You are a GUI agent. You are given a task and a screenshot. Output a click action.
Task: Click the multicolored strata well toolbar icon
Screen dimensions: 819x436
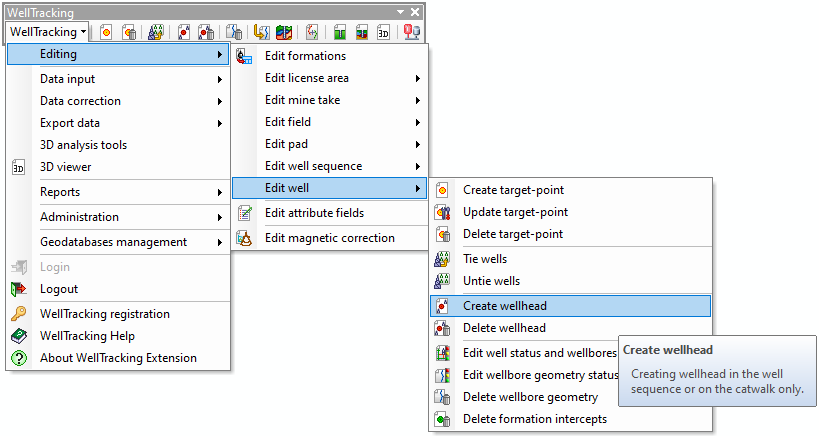click(x=361, y=32)
